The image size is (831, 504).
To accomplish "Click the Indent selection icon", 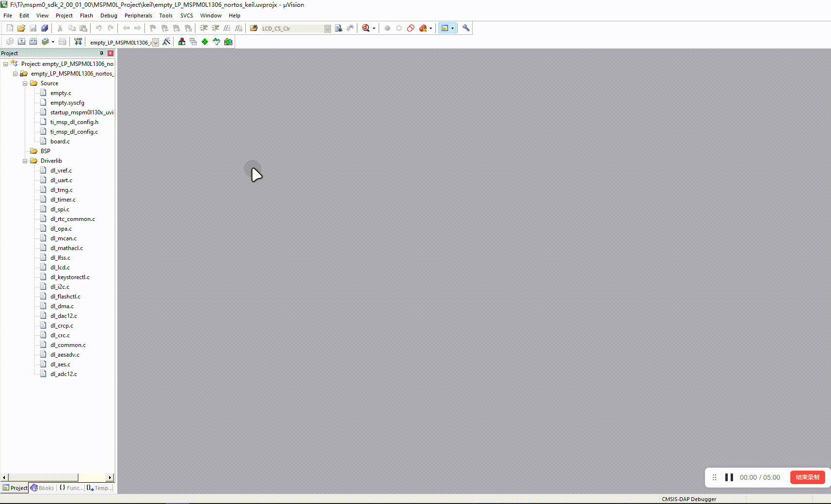I will click(x=204, y=28).
